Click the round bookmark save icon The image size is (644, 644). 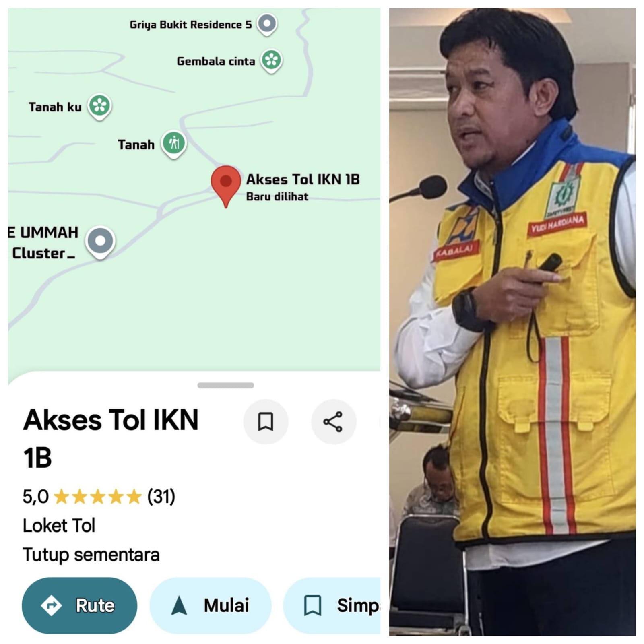[266, 422]
